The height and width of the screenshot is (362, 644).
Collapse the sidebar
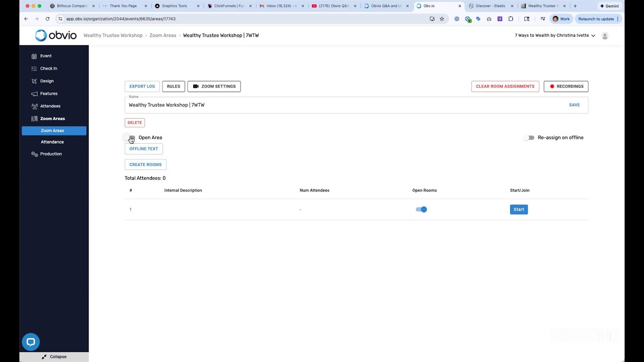[54, 357]
